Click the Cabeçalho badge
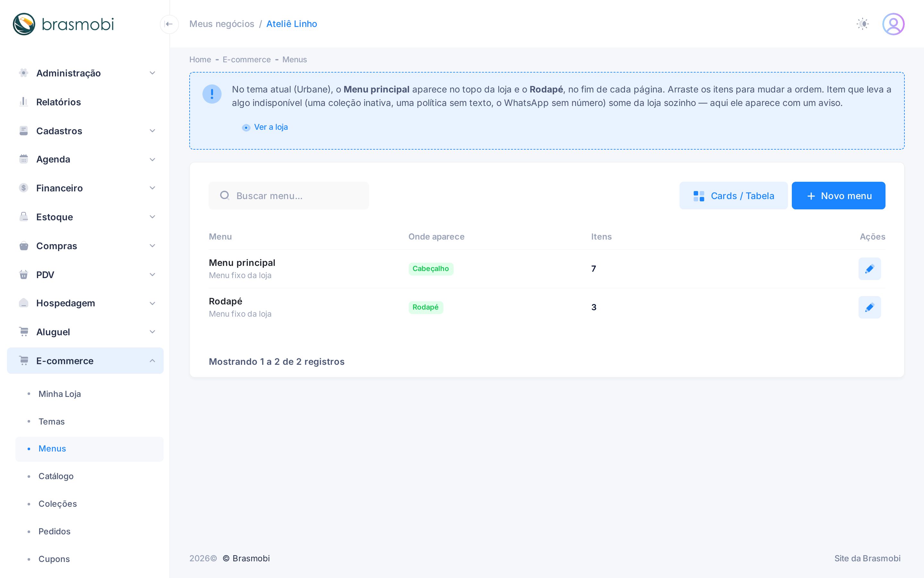The width and height of the screenshot is (924, 578). coord(431,269)
